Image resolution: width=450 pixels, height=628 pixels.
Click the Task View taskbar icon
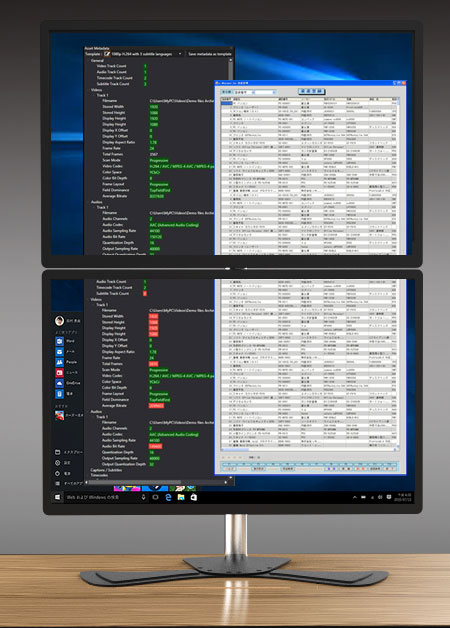tap(155, 497)
